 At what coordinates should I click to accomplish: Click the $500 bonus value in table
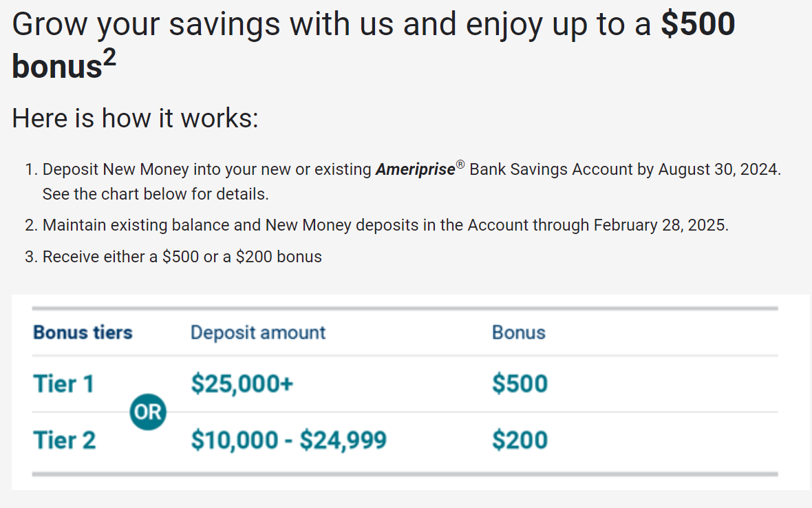click(520, 383)
